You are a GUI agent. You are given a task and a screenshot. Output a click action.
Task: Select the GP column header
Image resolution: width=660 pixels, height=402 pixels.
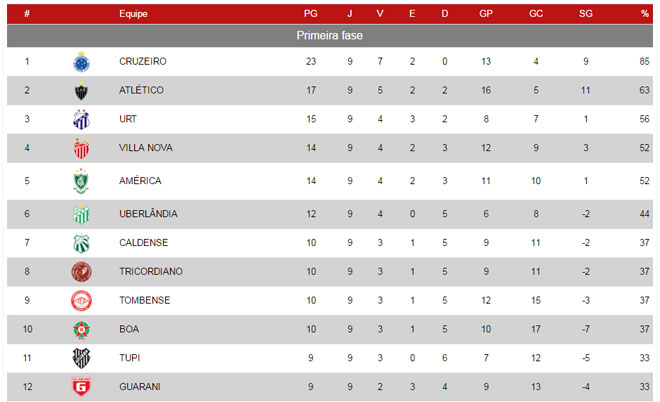click(x=486, y=13)
